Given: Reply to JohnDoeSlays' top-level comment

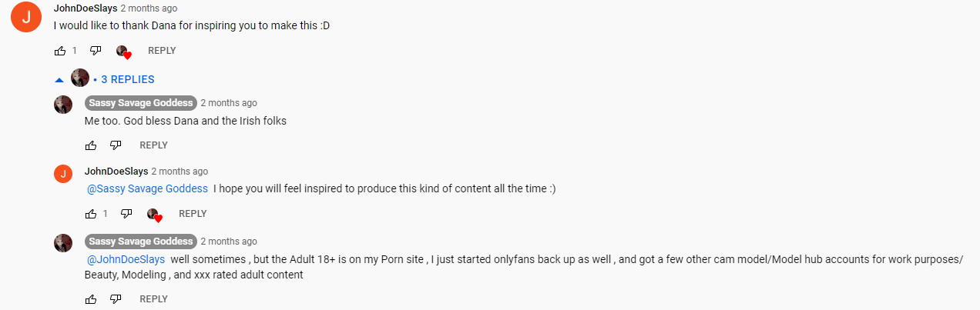Looking at the screenshot, I should (162, 51).
